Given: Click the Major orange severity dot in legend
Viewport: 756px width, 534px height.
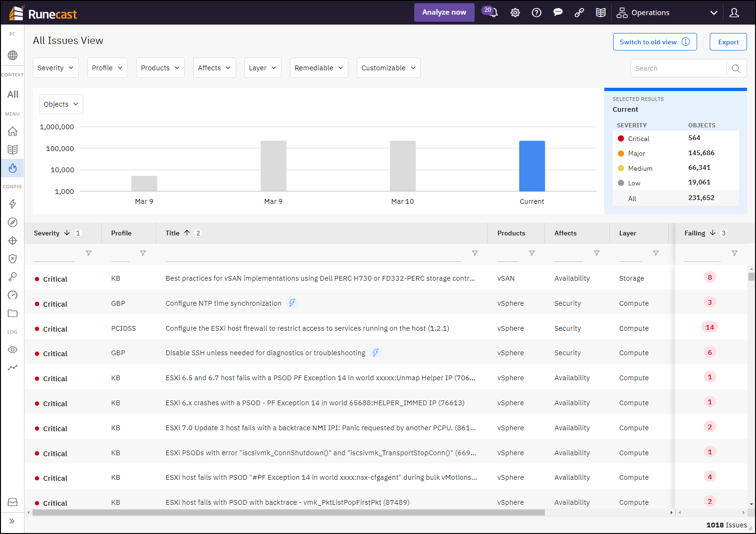Looking at the screenshot, I should (621, 153).
